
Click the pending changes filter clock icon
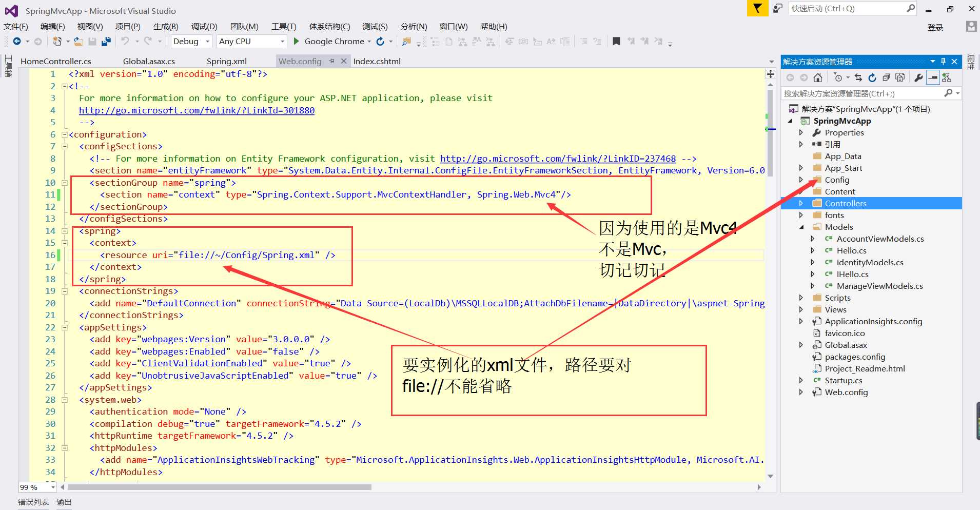pyautogui.click(x=838, y=77)
